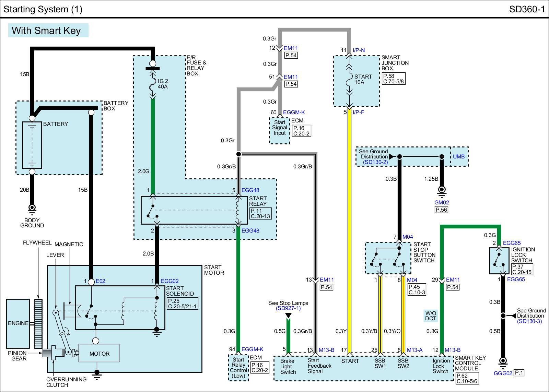Open the P.58 Smart Junction Box reference
The image size is (549, 392).
389,76
